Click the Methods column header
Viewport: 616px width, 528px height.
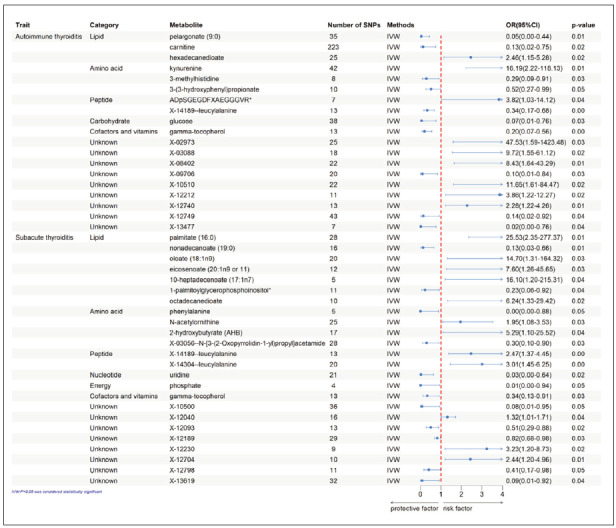click(401, 21)
